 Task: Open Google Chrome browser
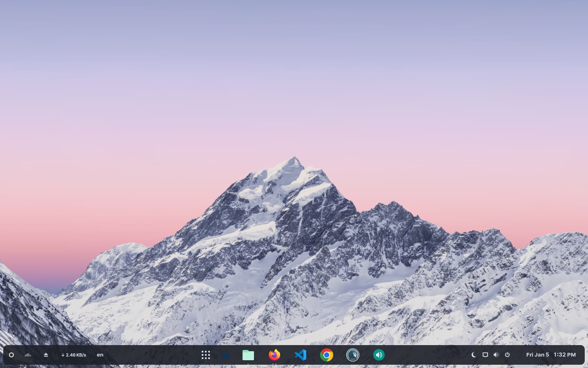[x=327, y=355]
